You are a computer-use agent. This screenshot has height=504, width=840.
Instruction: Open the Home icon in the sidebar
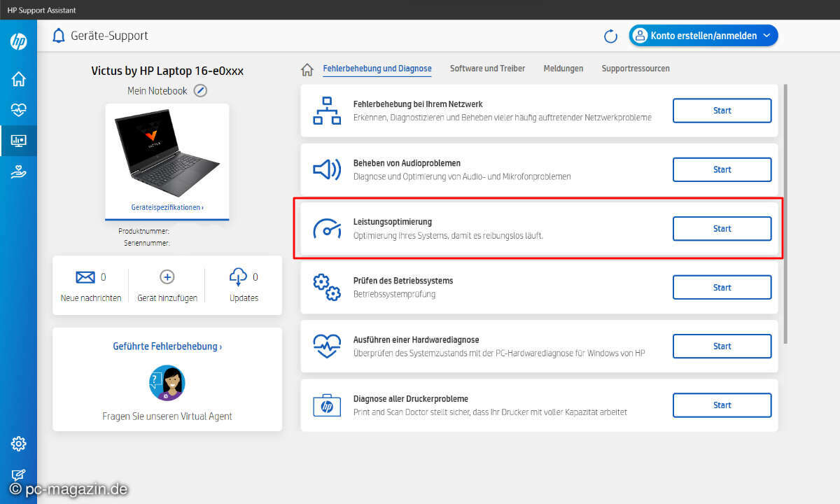(x=19, y=78)
